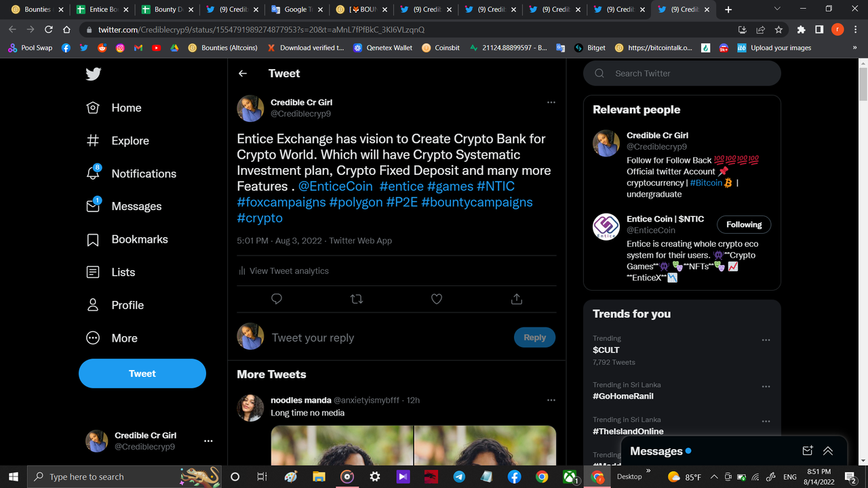View saved Bookmarks via the sidebar icon

[x=93, y=239]
